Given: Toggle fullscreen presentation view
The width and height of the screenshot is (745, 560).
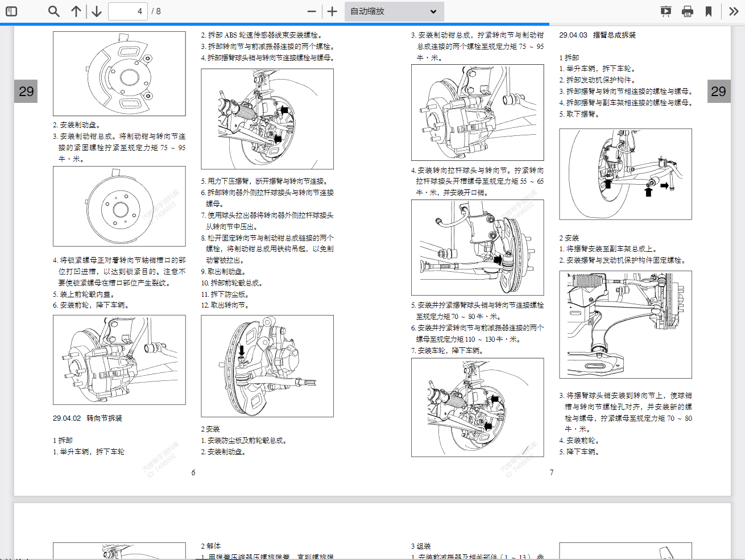Looking at the screenshot, I should click(665, 11).
